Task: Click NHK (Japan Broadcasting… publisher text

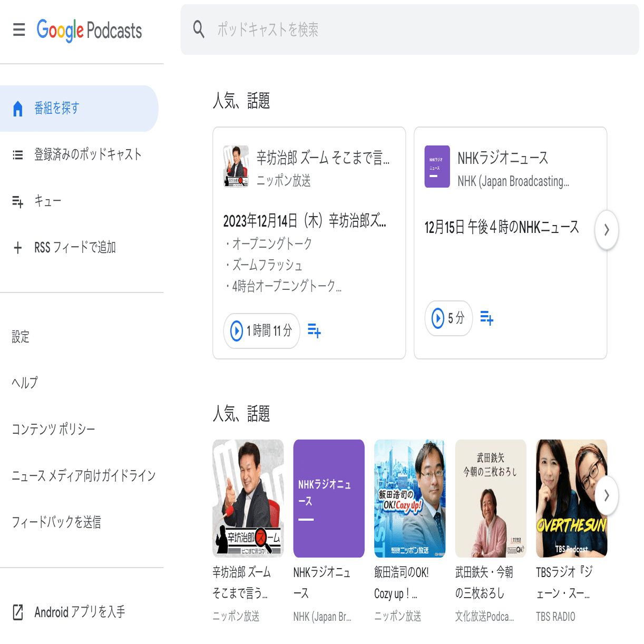Action: coord(513,181)
